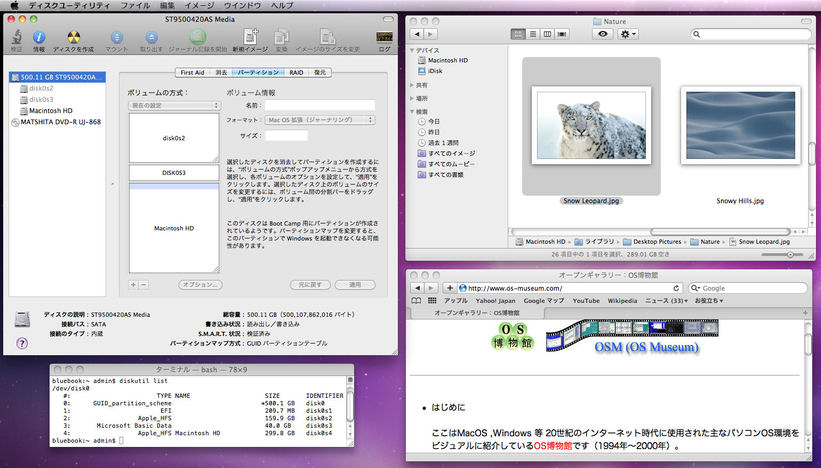Open フォーマット format popup menu
Image resolution: width=821 pixels, height=468 pixels.
pyautogui.click(x=320, y=120)
